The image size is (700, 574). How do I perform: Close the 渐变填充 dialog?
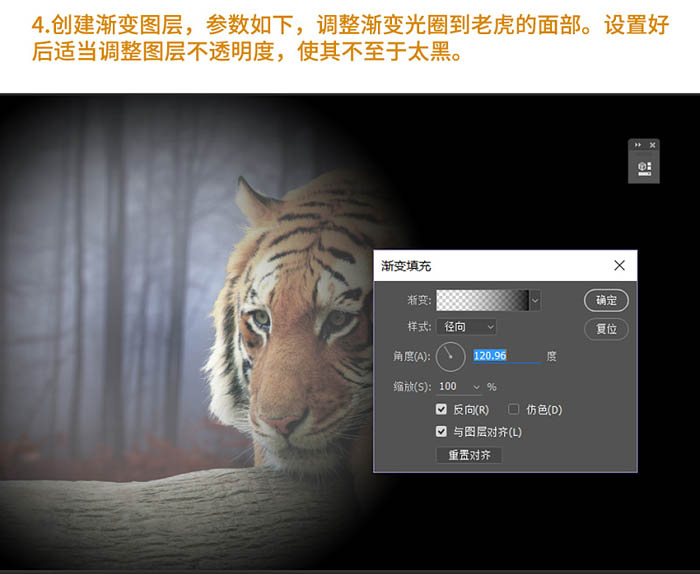click(619, 266)
